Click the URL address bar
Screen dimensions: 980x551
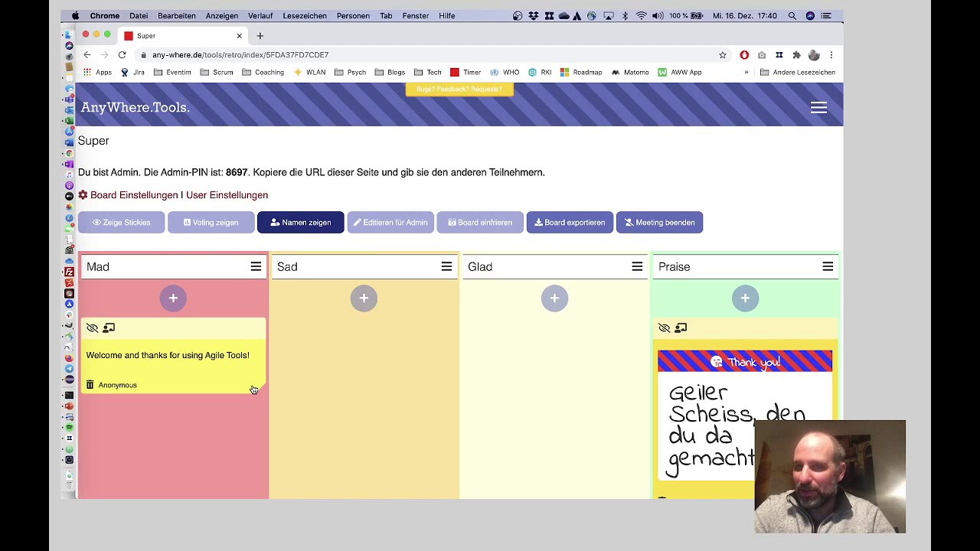tap(383, 55)
